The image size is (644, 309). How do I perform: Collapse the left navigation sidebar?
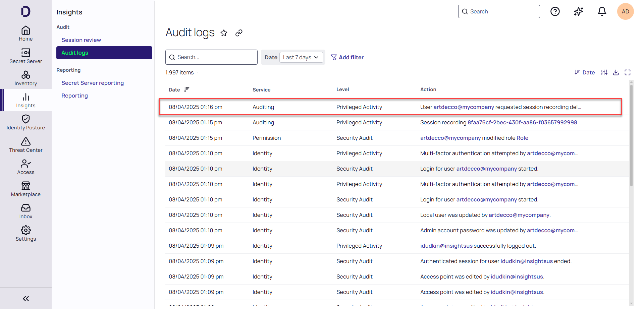[26, 299]
